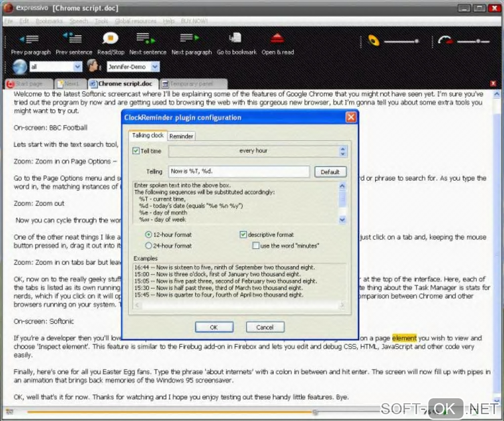Click the Prev paragraph toolbar icon

point(30,39)
